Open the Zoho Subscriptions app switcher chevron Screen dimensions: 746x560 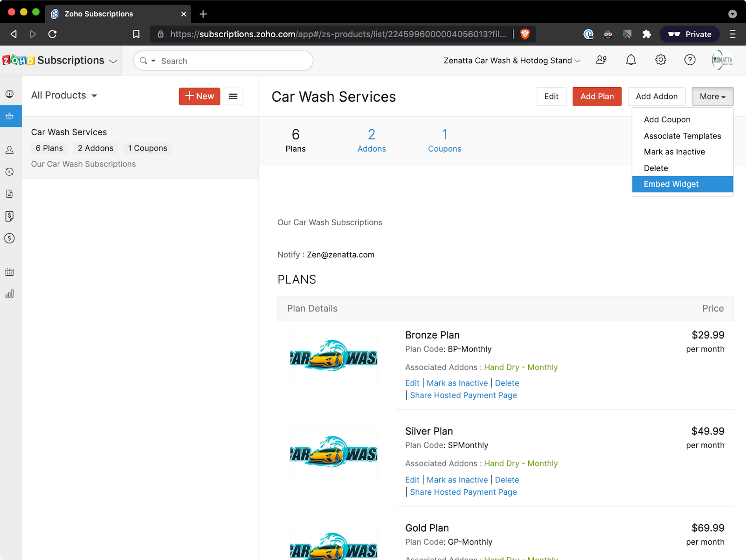(113, 61)
